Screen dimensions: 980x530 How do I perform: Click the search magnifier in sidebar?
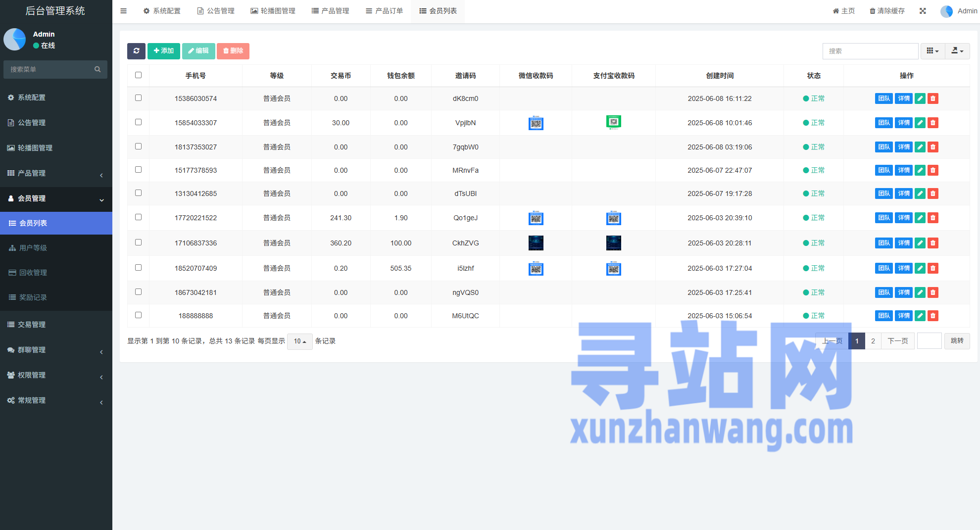[98, 69]
